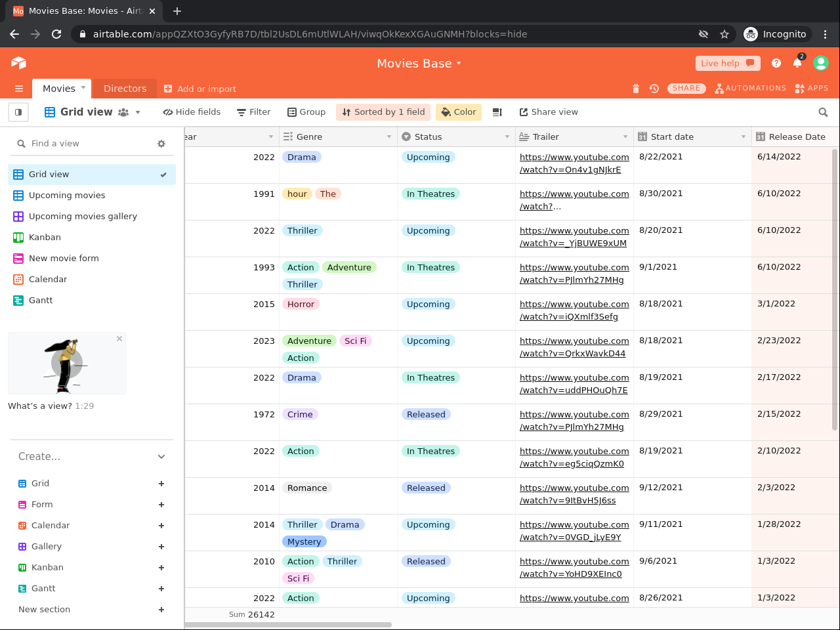Add a new Kanban view plus icon
The width and height of the screenshot is (840, 630).
pyautogui.click(x=161, y=568)
